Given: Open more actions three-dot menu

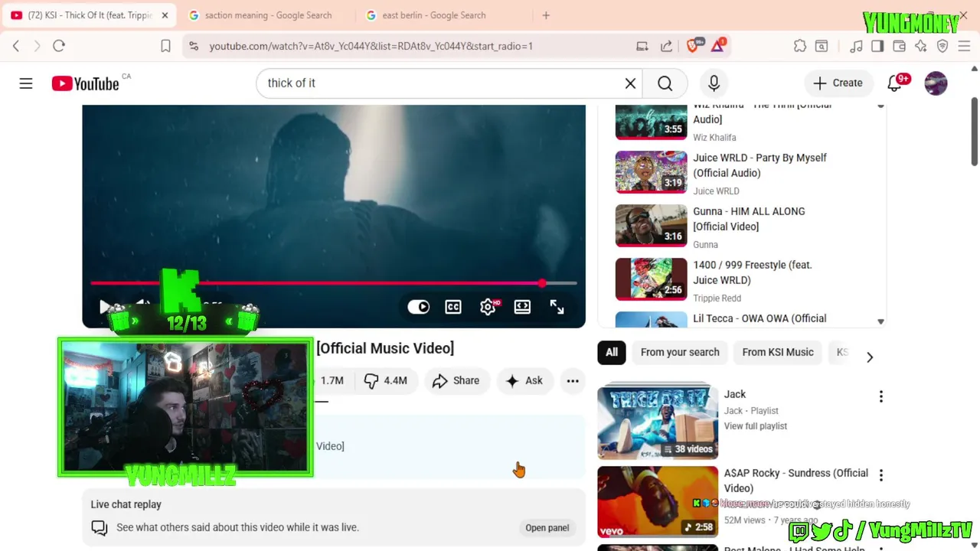Looking at the screenshot, I should [573, 380].
